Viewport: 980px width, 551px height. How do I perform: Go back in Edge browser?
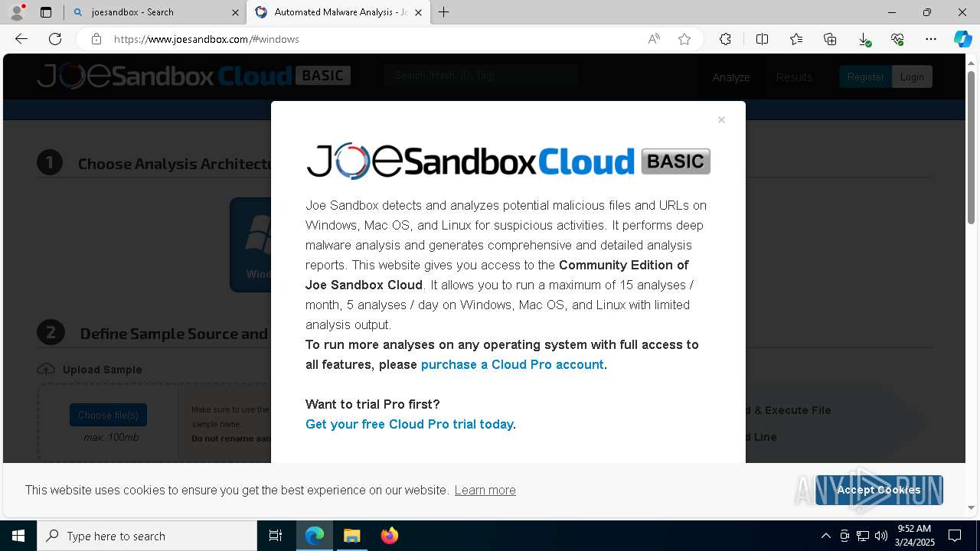21,39
